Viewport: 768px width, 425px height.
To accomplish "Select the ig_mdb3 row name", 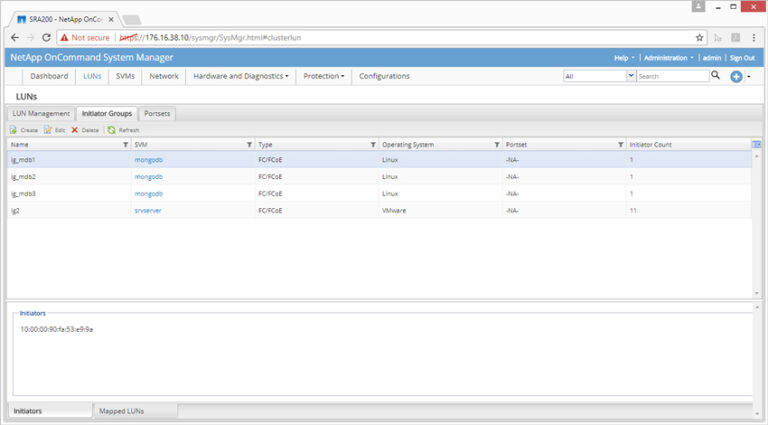I will (23, 194).
